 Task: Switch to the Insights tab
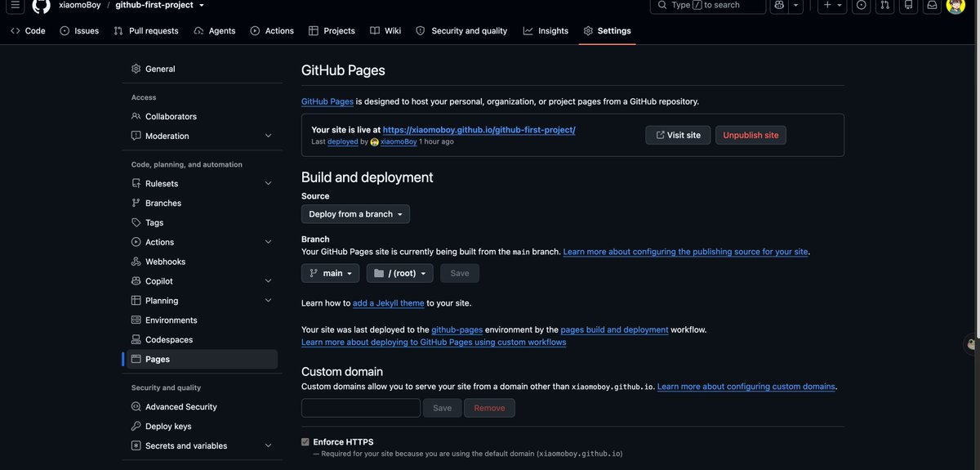pyautogui.click(x=546, y=31)
